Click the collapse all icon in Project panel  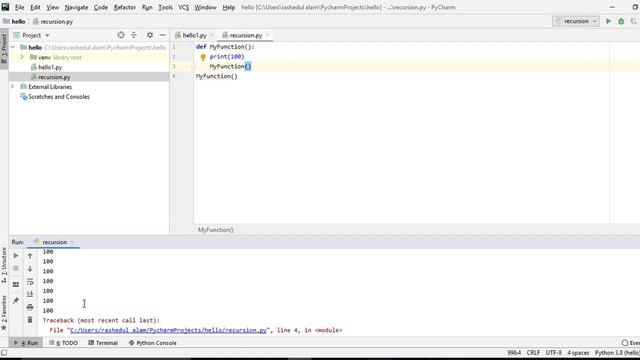click(x=134, y=35)
